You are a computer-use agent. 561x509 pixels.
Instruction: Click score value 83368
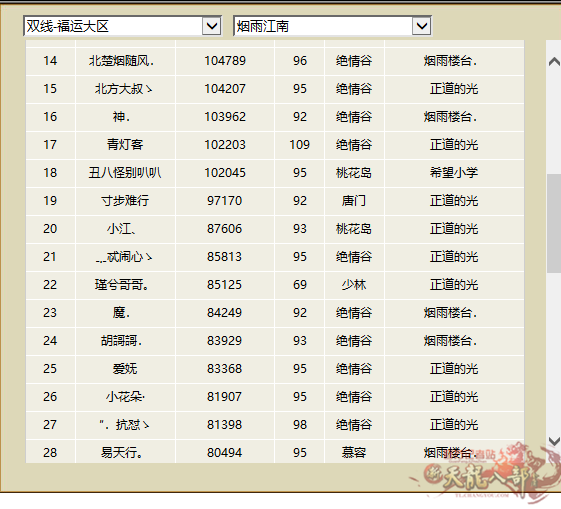click(225, 369)
